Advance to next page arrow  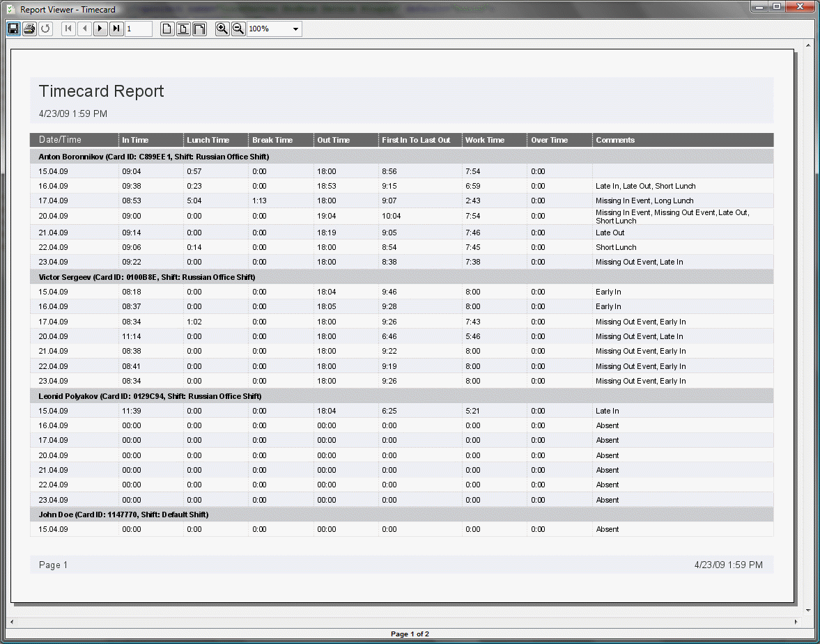(x=100, y=29)
